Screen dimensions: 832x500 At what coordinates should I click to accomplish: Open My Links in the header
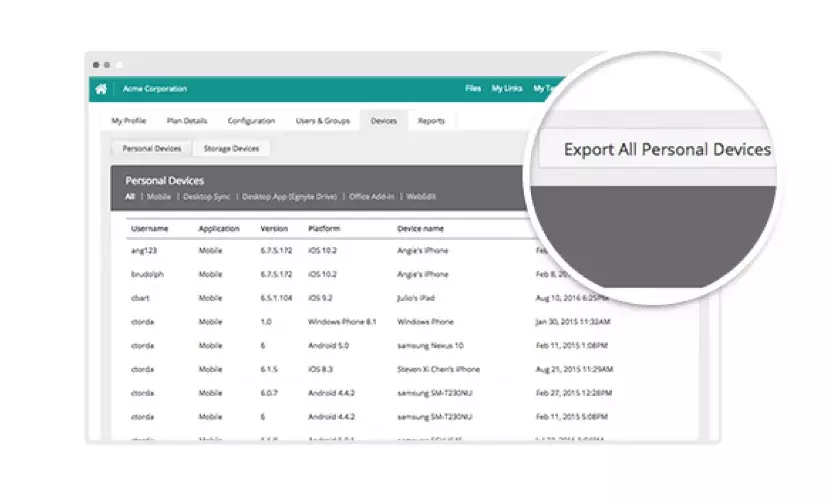click(x=507, y=88)
